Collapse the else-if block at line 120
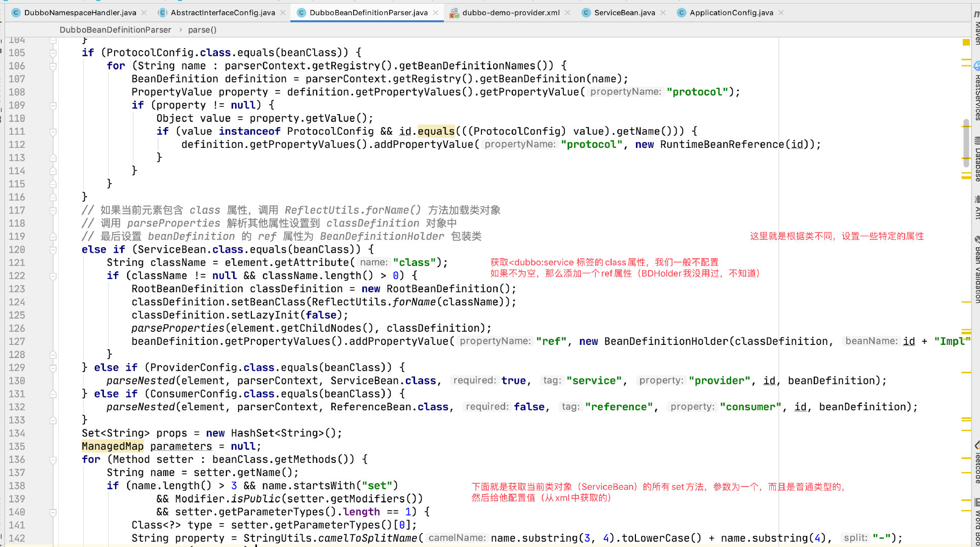This screenshot has width=980, height=547. 53,250
